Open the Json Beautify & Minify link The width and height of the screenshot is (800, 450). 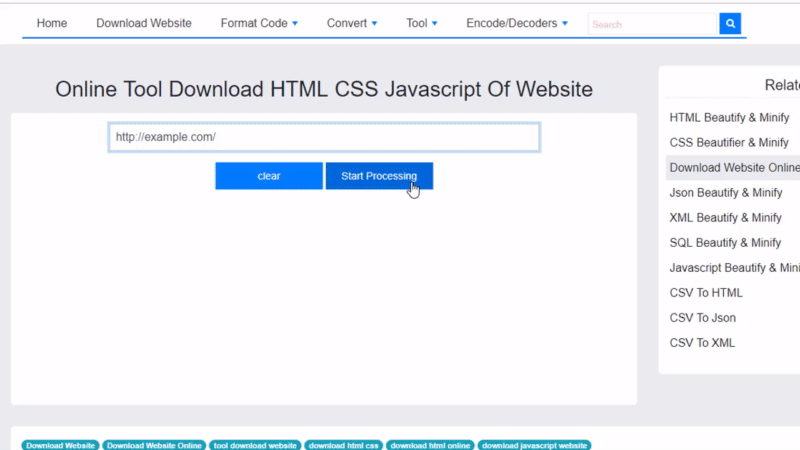(x=726, y=193)
